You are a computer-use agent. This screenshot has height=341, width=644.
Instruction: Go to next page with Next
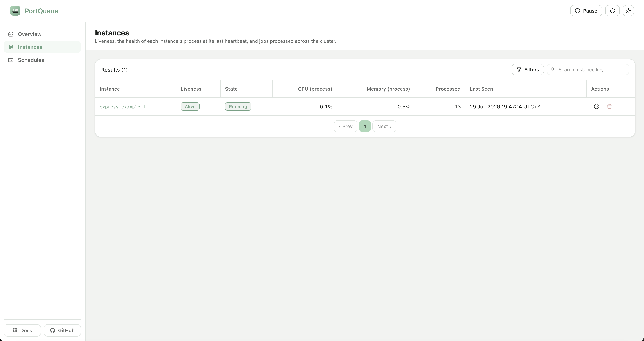coord(384,126)
